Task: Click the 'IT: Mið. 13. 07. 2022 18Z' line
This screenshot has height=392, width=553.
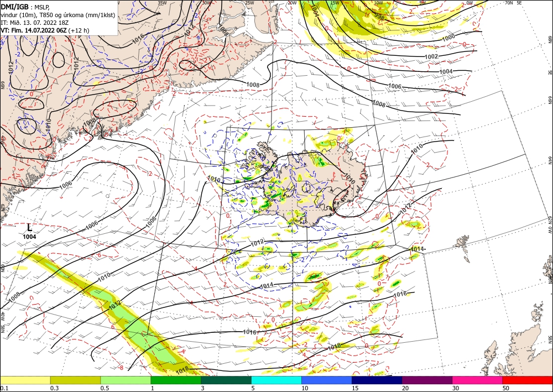Action: coord(34,23)
